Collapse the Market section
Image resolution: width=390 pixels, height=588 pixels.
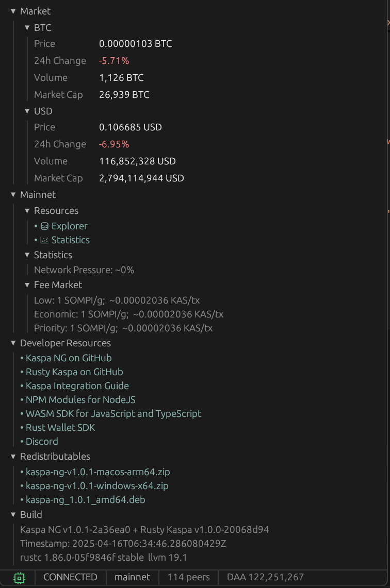(x=13, y=11)
